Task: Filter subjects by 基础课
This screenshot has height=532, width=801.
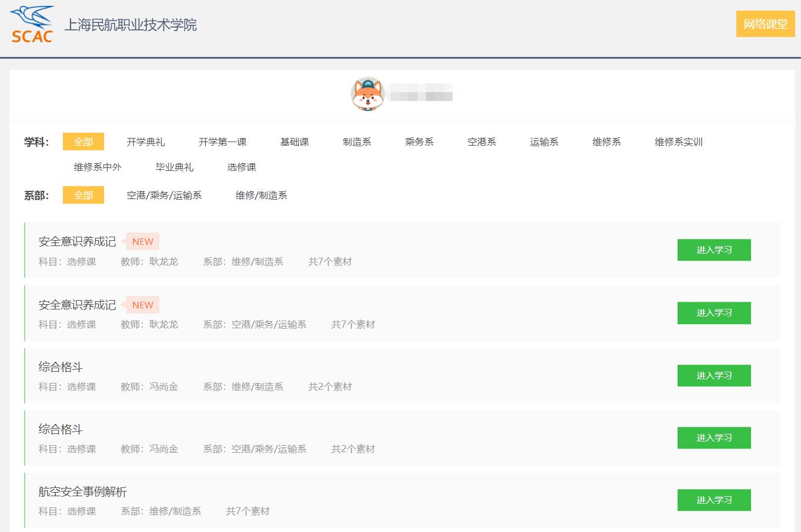Action: [294, 142]
